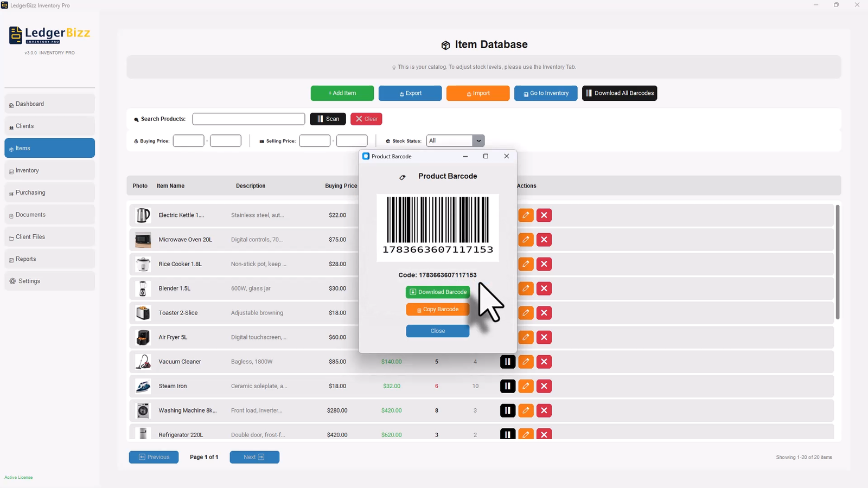Viewport: 868px width, 488px height.
Task: Edit the Washing Machine item
Action: (x=526, y=410)
